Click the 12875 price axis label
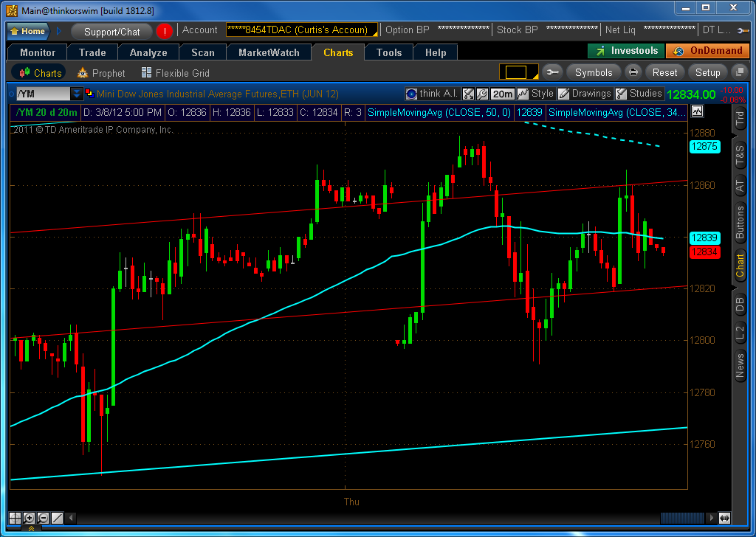 tap(705, 146)
